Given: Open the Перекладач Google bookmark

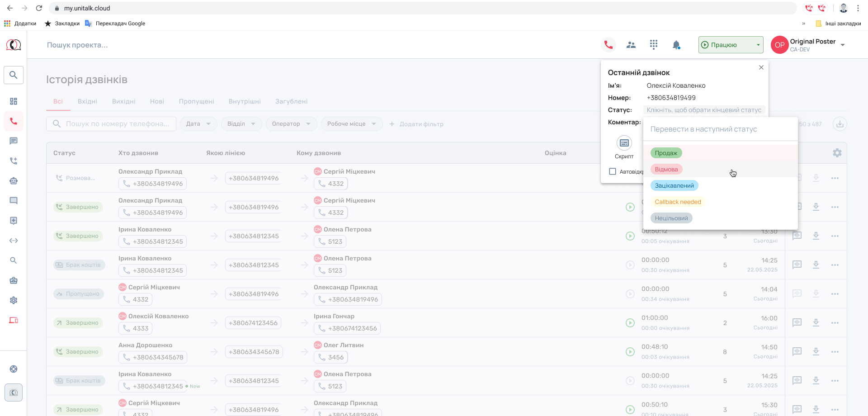Looking at the screenshot, I should [x=115, y=24].
